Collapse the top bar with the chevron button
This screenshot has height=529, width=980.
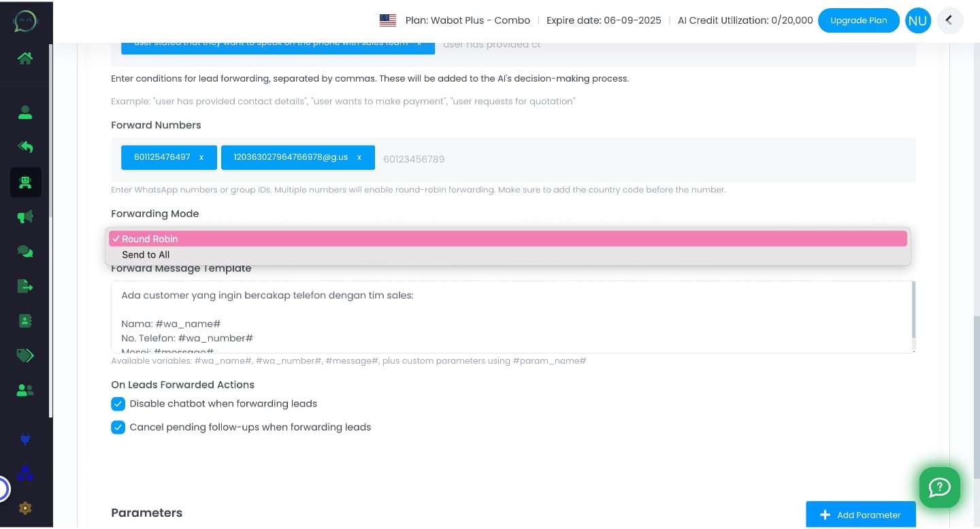(950, 20)
